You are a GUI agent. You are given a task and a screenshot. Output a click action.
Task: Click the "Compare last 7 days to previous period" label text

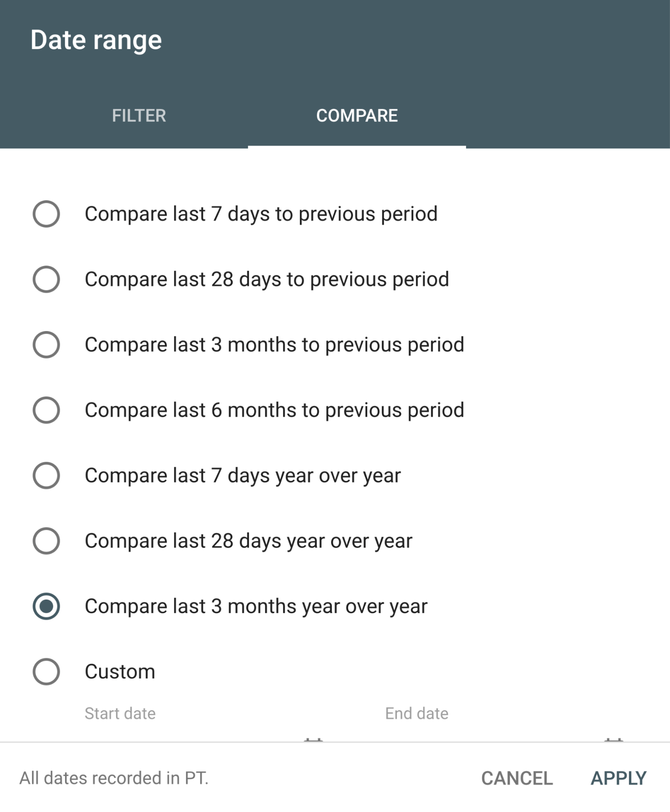point(261,214)
